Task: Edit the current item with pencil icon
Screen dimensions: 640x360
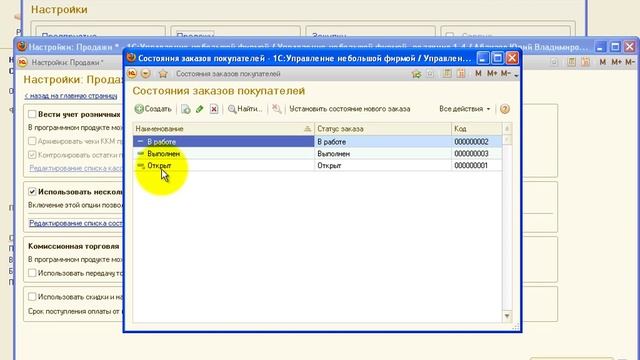Action: (200, 109)
